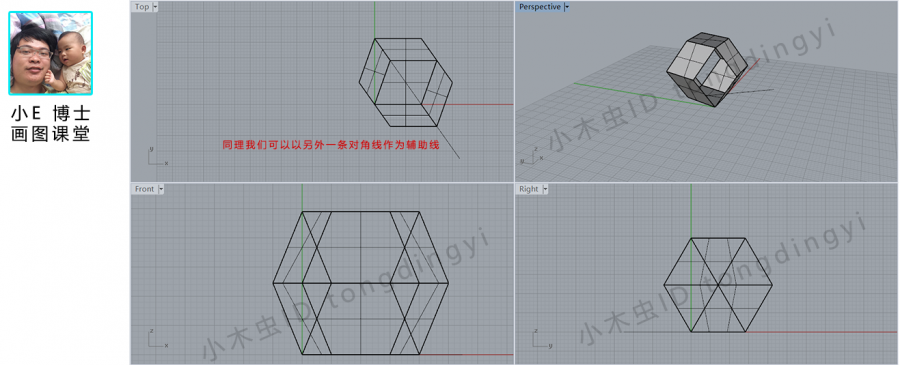Click the x-y axis icon in Top viewport
This screenshot has height=365, width=900.
pos(157,156)
